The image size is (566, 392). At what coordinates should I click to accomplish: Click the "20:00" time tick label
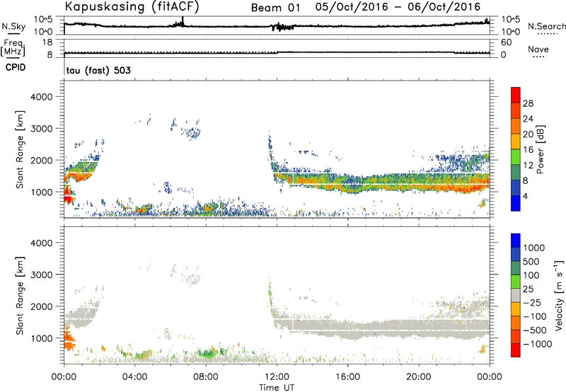[x=419, y=377]
